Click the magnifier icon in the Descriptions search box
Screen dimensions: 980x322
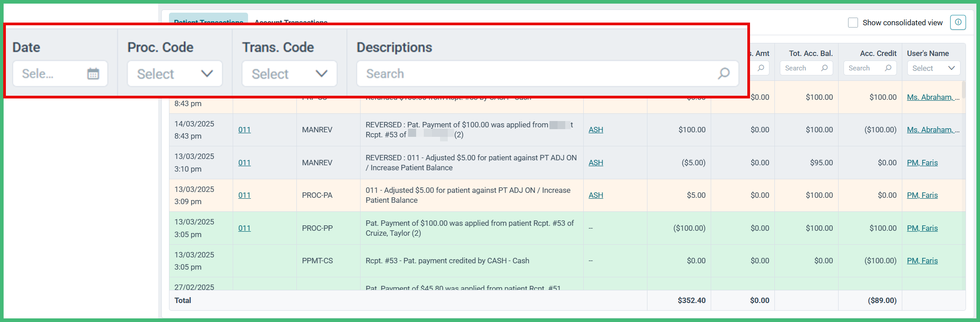point(723,73)
